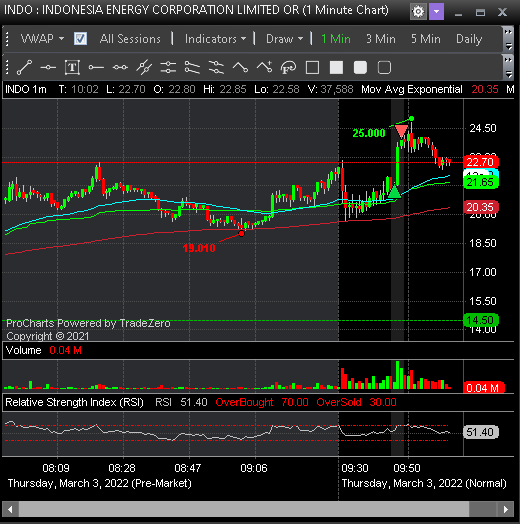The width and height of the screenshot is (520, 524).
Task: Select the filled rectangle shape tool
Action: pos(337,68)
